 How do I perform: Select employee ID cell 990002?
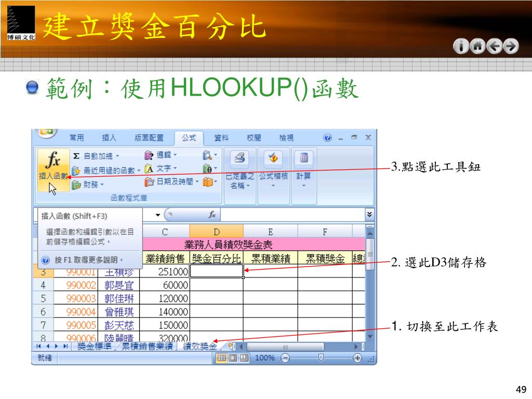tap(76, 285)
